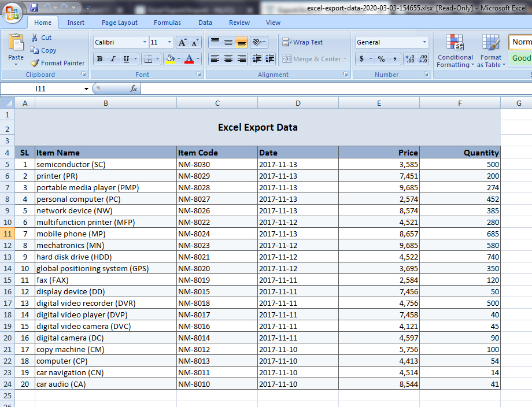
Task: Switch to the Review ribbon tab
Action: (x=239, y=23)
